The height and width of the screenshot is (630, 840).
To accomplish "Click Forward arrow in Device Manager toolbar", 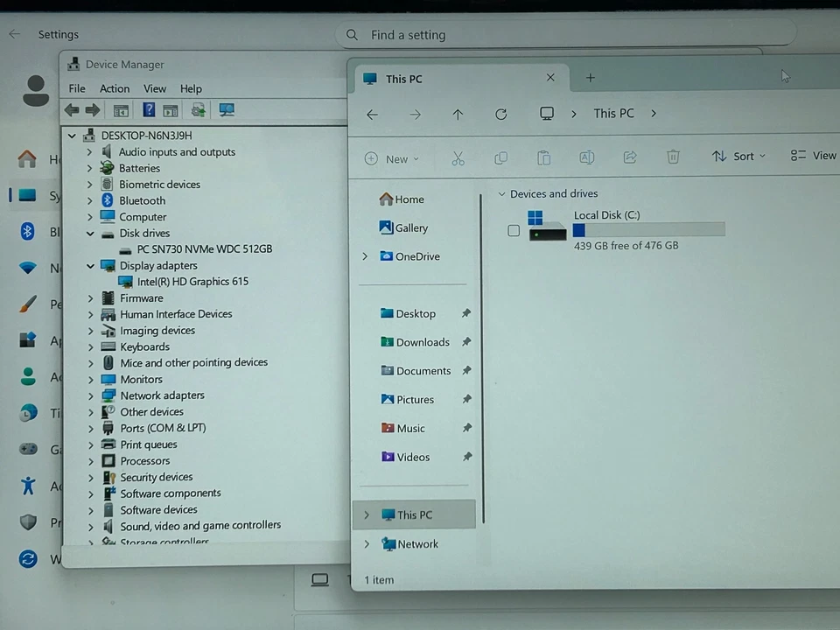I will [93, 110].
